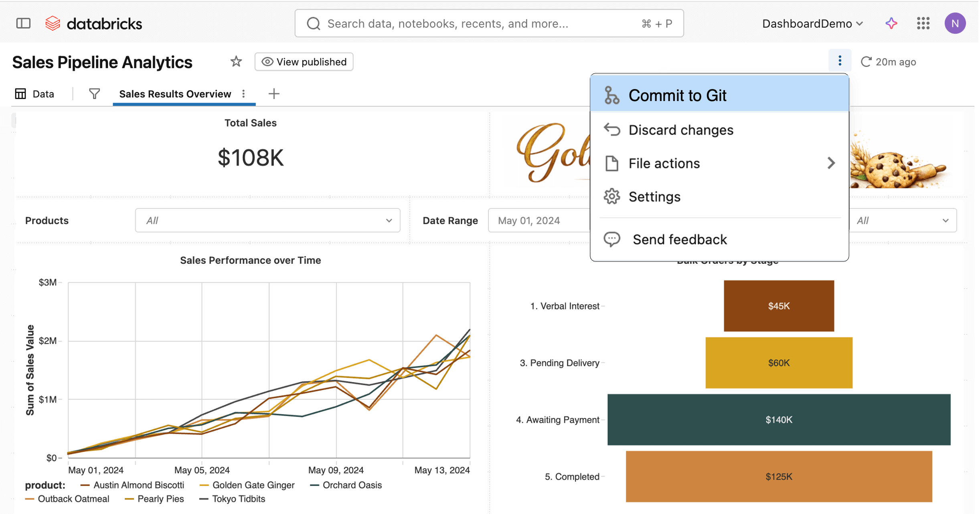Image resolution: width=980 pixels, height=514 pixels.
Task: Choose Discard changes from the menu
Action: click(x=680, y=130)
